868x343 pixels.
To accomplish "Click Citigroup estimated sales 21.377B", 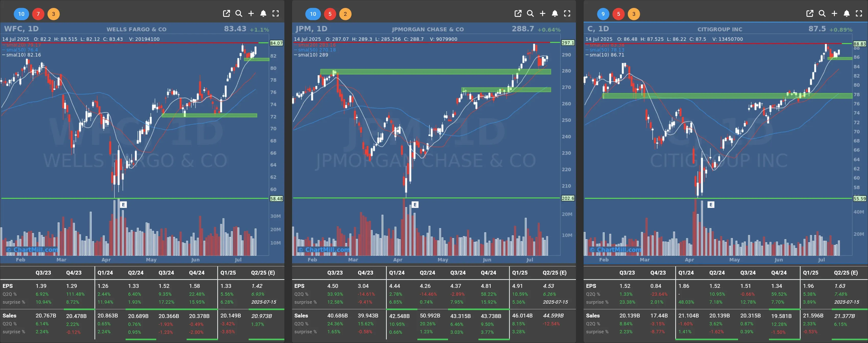I will [x=845, y=316].
